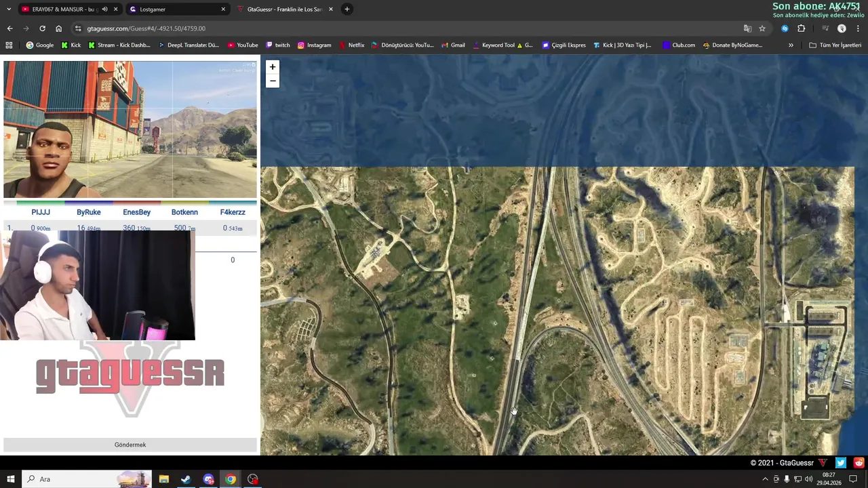Open the Netflix bookmark
This screenshot has height=488, width=868.
pyautogui.click(x=351, y=45)
